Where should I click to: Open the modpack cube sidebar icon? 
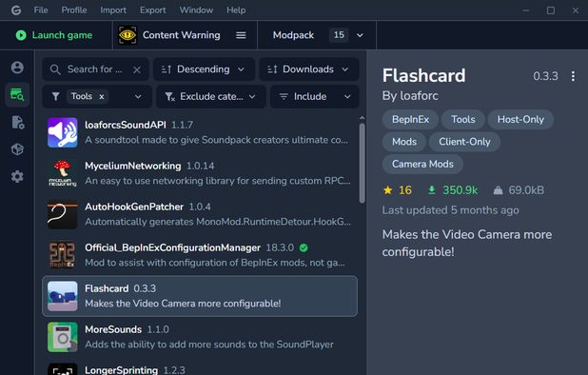click(17, 149)
